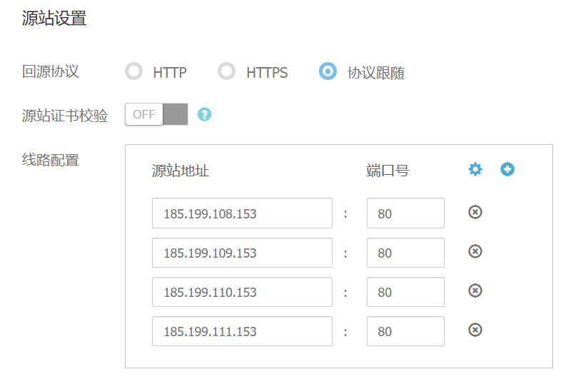Image resolution: width=588 pixels, height=389 pixels.
Task: Edit port field for 185.199.110.153
Action: coord(406,292)
